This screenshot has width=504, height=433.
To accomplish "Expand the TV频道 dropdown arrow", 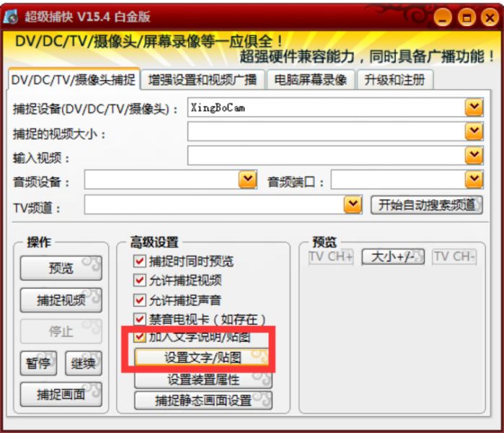I will point(353,204).
